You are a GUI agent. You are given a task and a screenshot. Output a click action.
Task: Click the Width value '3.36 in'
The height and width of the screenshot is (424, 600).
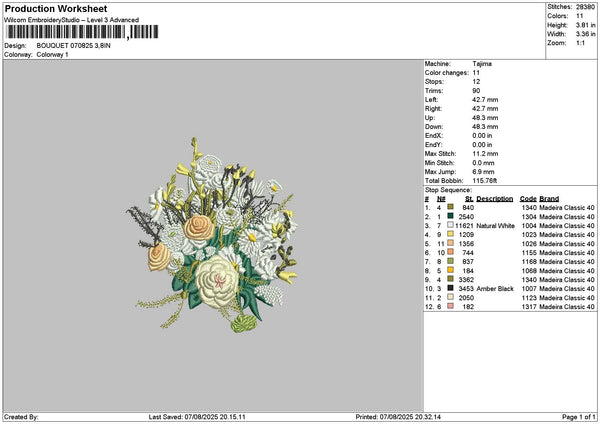[585, 34]
